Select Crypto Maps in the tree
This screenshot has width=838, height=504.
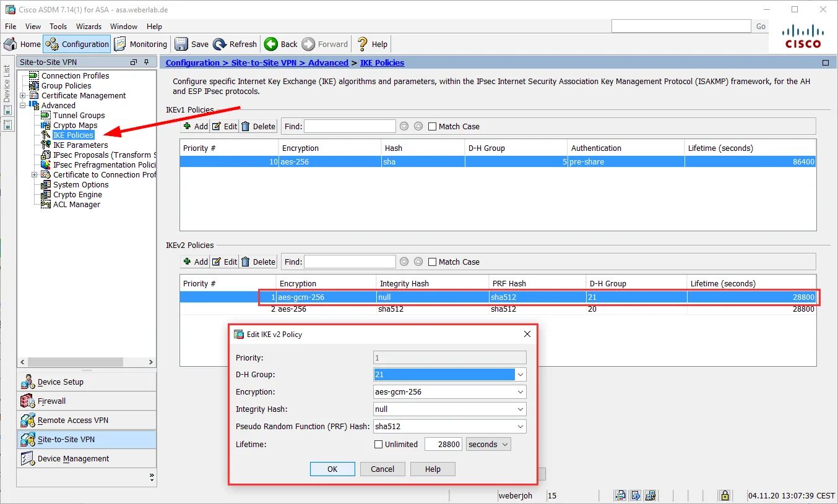(75, 125)
